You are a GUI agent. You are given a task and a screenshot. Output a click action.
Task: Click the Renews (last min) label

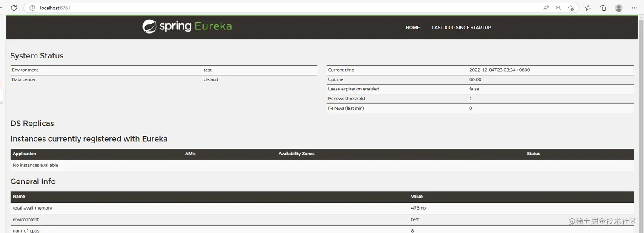(x=346, y=108)
